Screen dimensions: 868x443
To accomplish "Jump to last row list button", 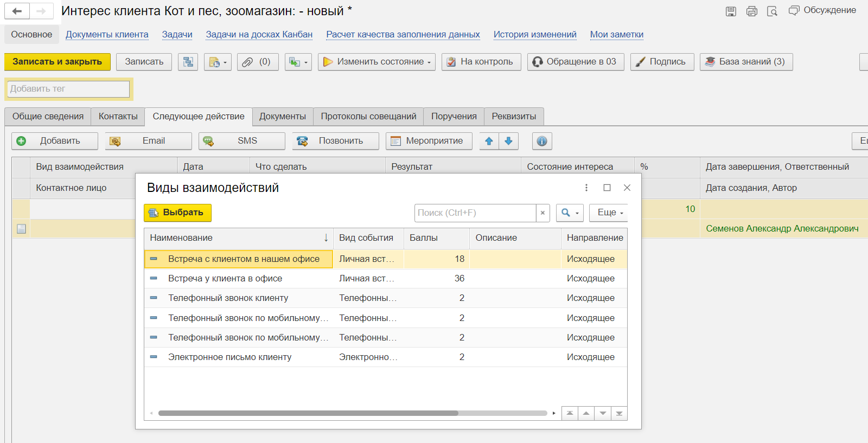I will coord(619,413).
